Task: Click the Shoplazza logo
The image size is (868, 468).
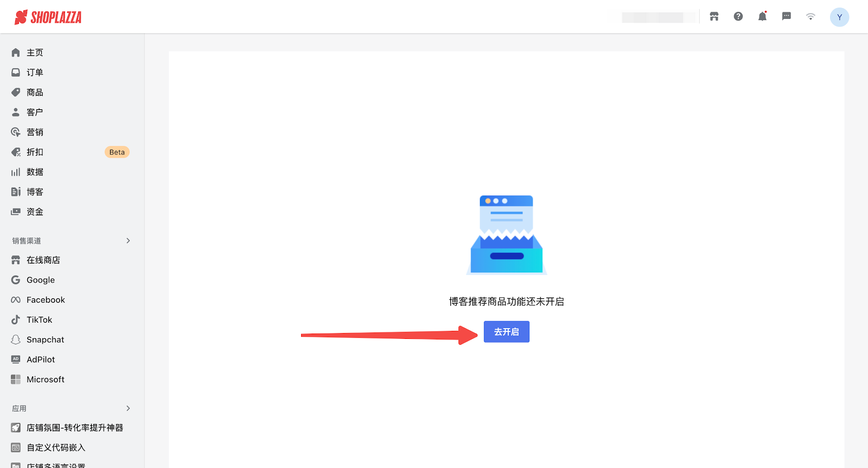Action: (48, 17)
